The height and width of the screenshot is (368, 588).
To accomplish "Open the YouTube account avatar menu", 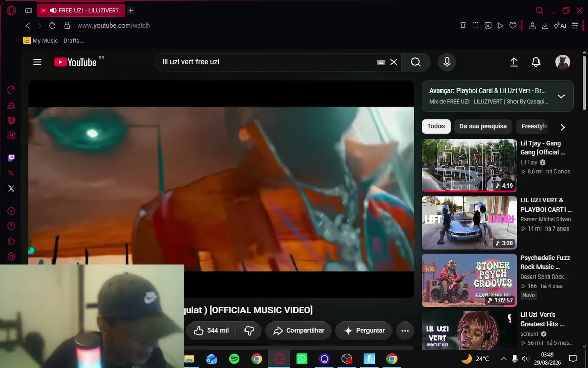I will click(562, 62).
